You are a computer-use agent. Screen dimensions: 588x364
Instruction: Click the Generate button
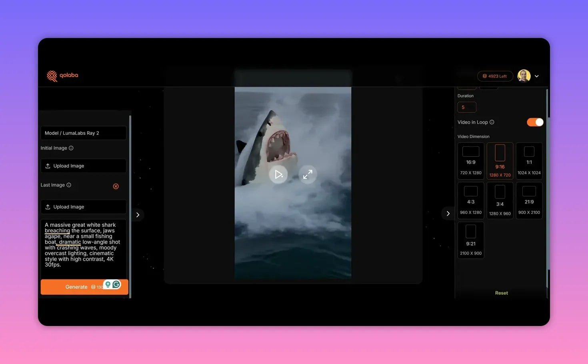pyautogui.click(x=76, y=287)
